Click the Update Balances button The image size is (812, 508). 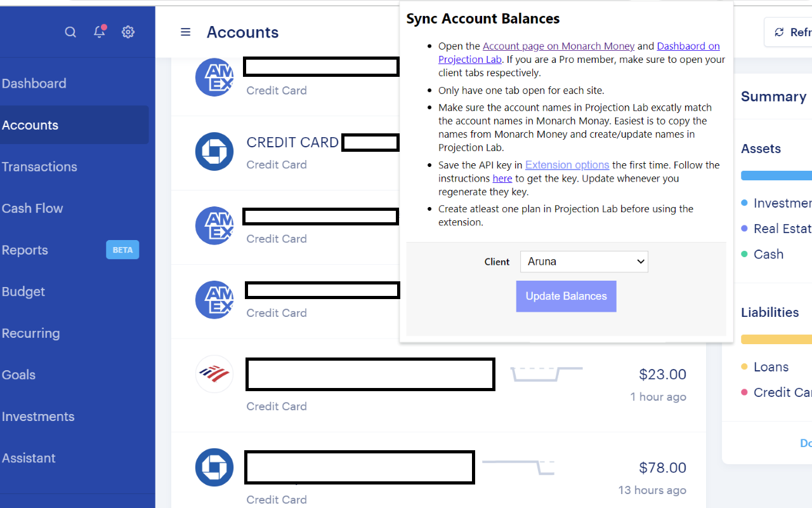pyautogui.click(x=566, y=296)
